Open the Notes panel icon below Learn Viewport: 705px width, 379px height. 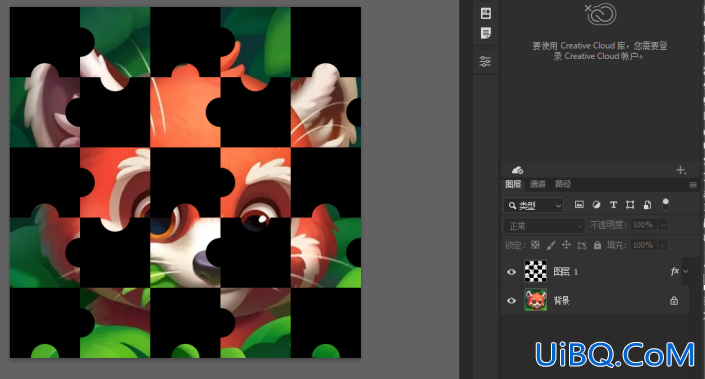pyautogui.click(x=486, y=33)
